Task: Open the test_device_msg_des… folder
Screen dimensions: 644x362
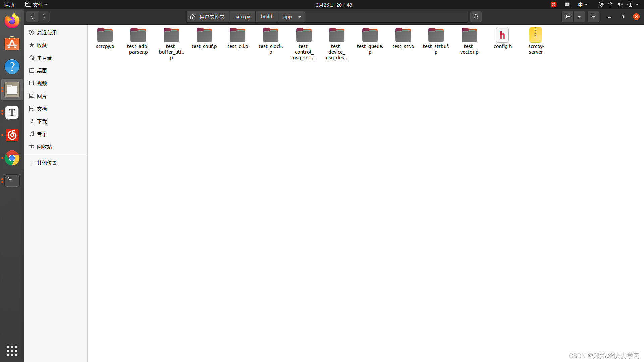Action: point(337,44)
